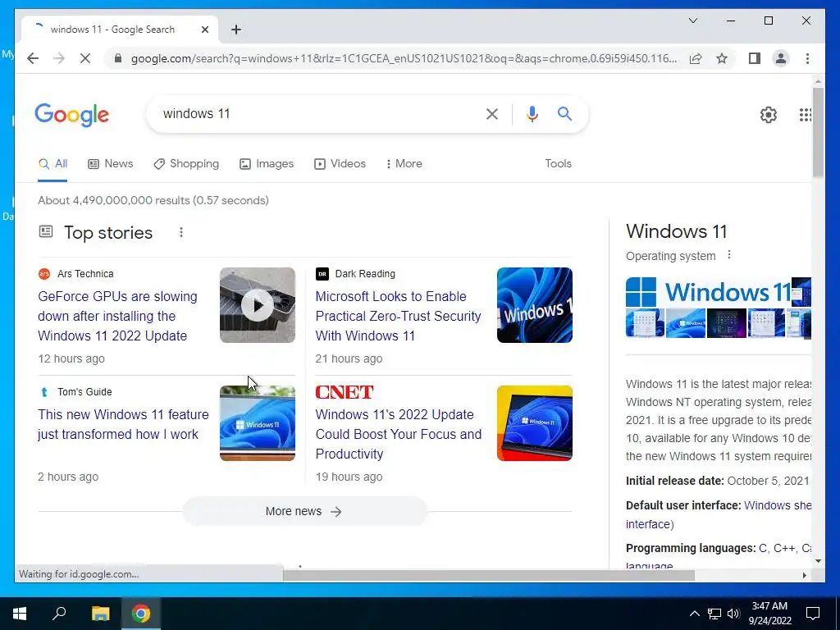Open the Windows Start menu
The height and width of the screenshot is (630, 840).
[20, 614]
